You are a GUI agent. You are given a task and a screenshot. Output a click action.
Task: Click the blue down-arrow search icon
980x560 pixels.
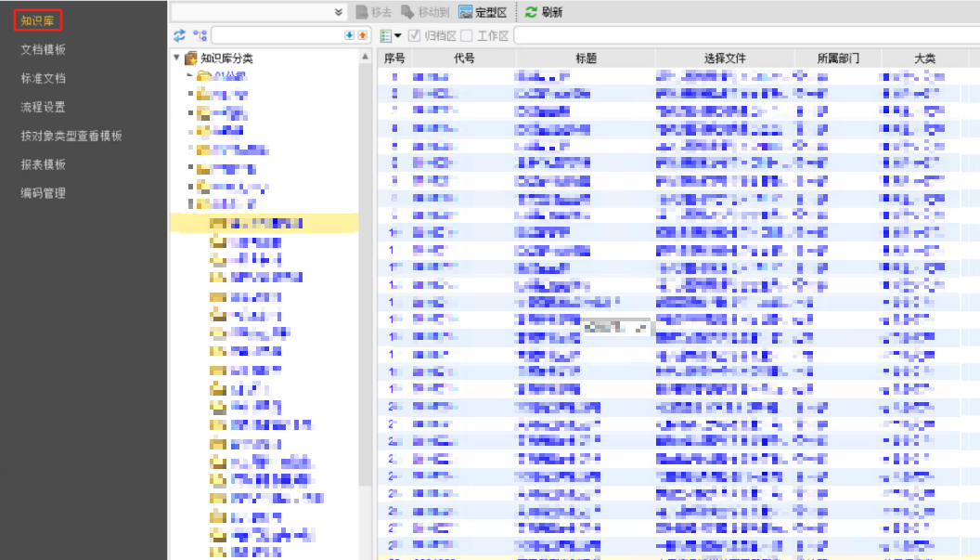click(x=350, y=35)
